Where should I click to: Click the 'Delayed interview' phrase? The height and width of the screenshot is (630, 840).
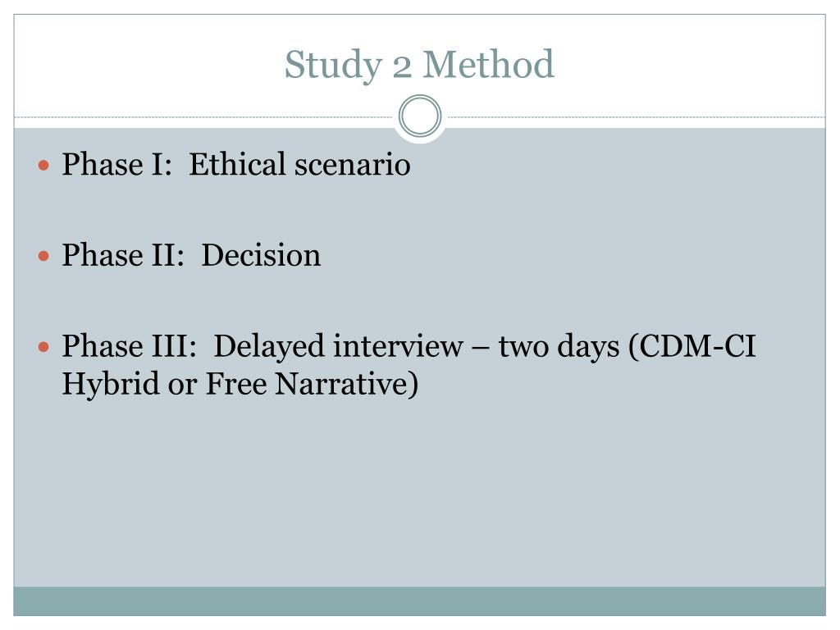[x=339, y=347]
